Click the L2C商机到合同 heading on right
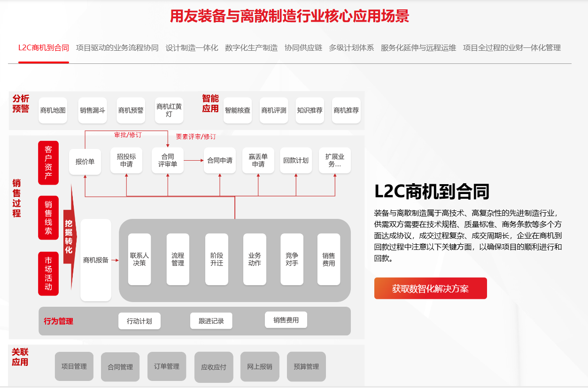This screenshot has width=588, height=388. (432, 192)
